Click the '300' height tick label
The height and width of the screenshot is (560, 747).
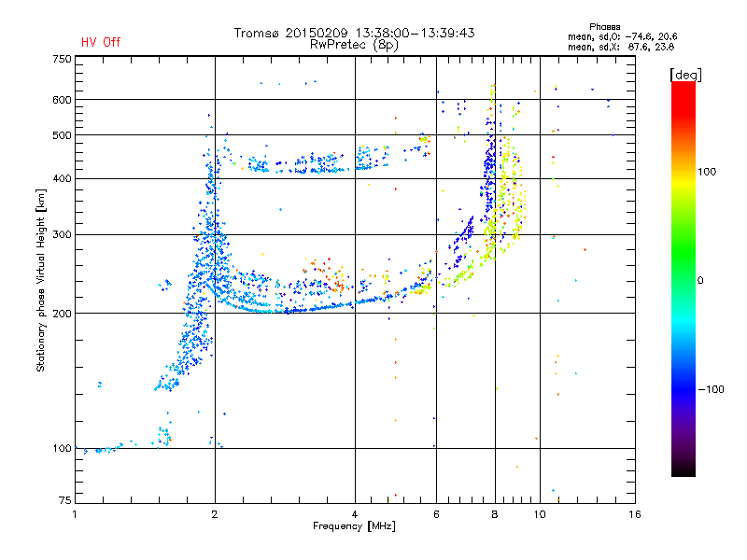click(x=62, y=234)
